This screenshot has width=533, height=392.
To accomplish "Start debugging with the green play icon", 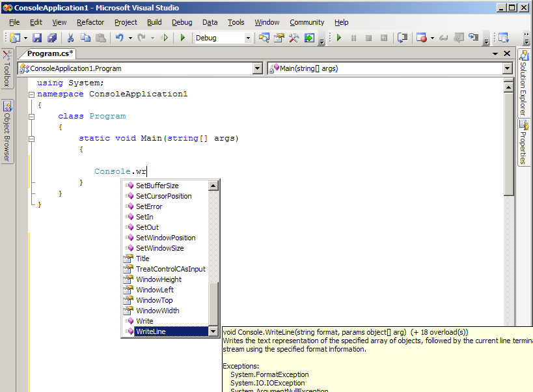I will coord(182,38).
